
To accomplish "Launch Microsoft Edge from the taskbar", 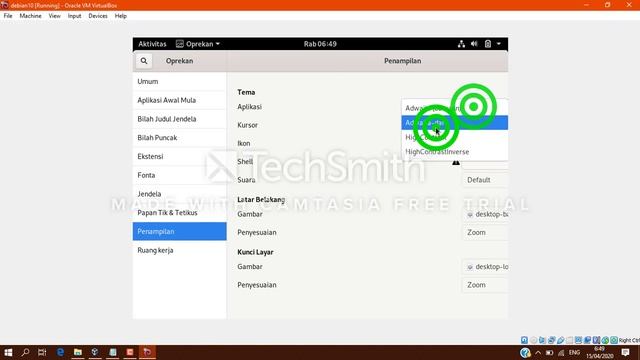I will click(x=60, y=352).
